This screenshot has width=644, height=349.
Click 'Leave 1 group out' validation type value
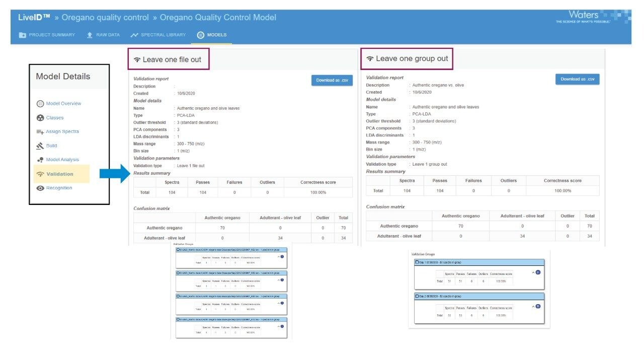(429, 164)
